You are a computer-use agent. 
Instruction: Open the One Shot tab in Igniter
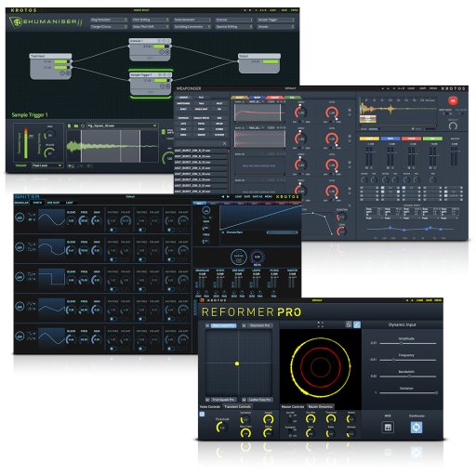coord(53,203)
